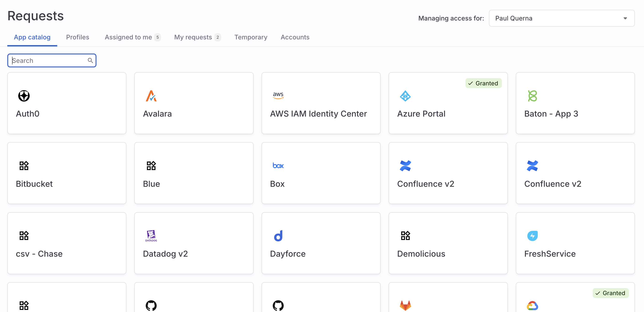Click the Box logo icon

tap(278, 166)
